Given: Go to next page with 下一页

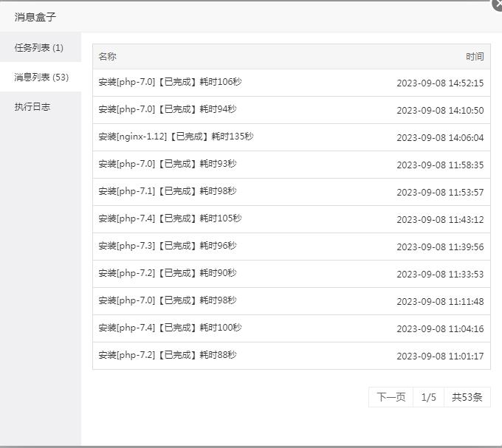Looking at the screenshot, I should 391,397.
